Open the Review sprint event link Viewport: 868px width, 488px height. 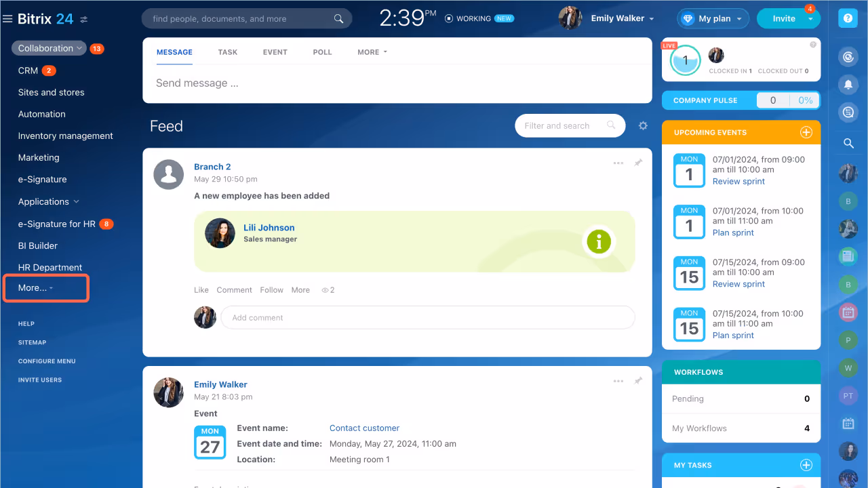coord(738,181)
